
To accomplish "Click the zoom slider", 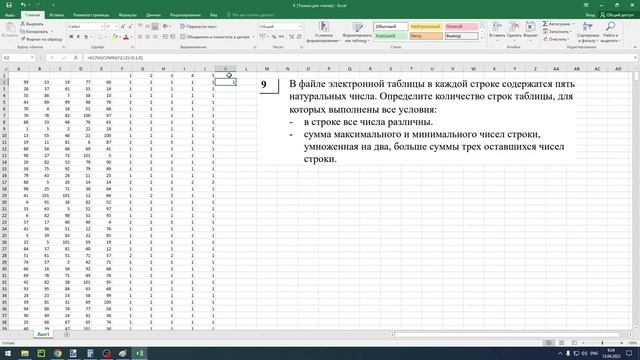I will (x=602, y=343).
